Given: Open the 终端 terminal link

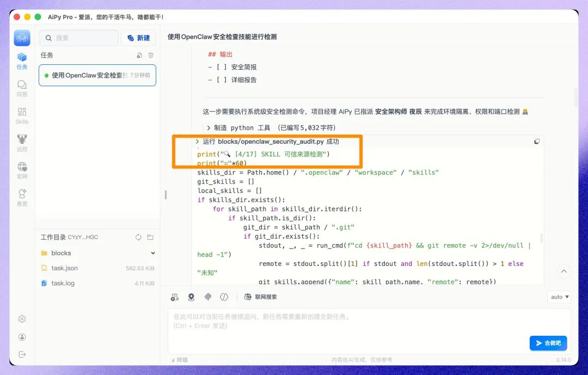Looking at the screenshot, I should [179, 360].
